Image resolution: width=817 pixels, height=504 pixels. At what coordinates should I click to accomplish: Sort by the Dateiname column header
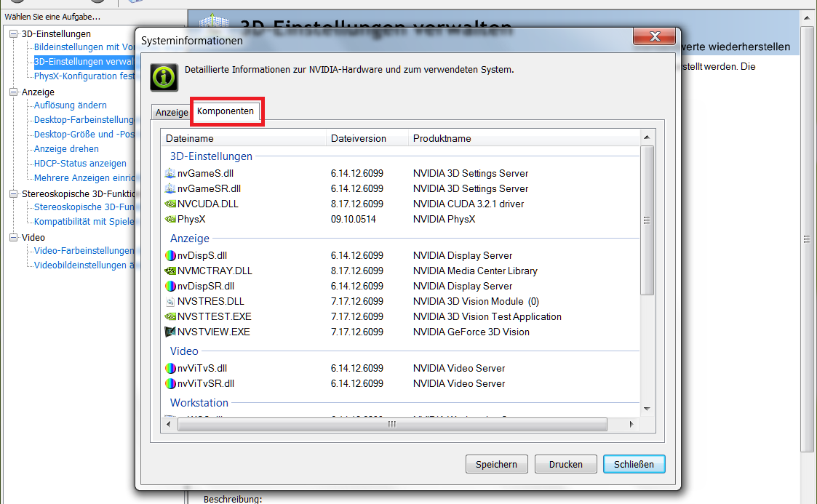244,138
